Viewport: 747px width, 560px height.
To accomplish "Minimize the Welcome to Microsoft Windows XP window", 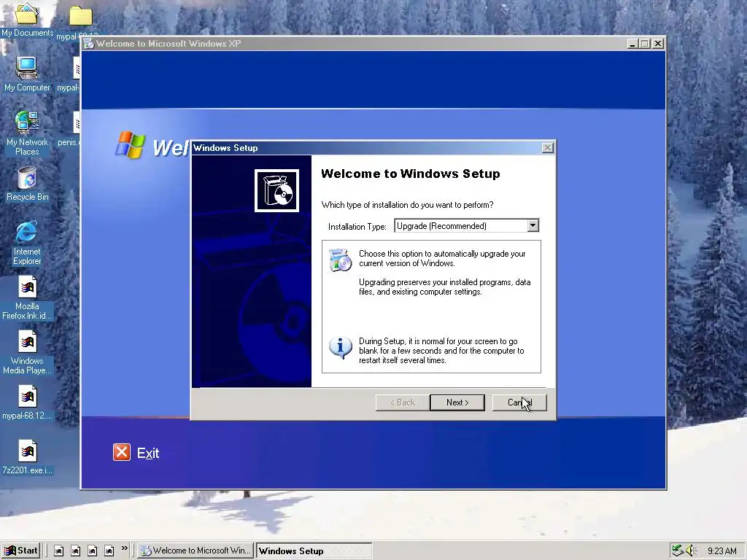I will pyautogui.click(x=632, y=43).
